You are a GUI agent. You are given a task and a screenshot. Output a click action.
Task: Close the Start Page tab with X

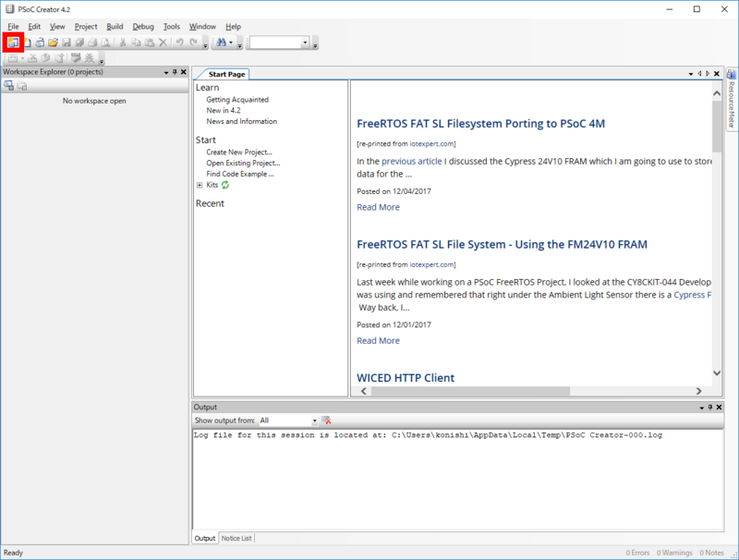click(717, 74)
